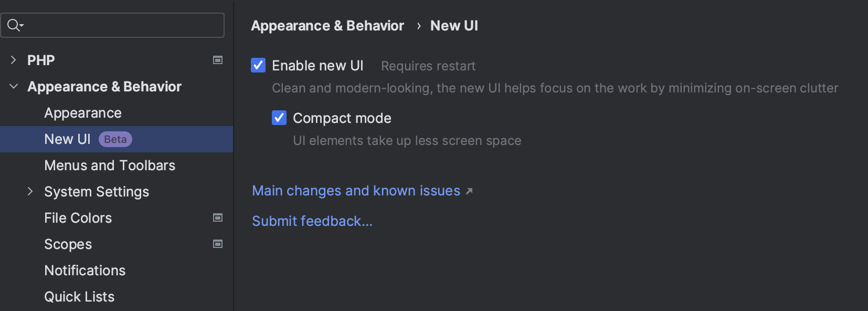This screenshot has height=311, width=868.
Task: Collapse the Appearance & Behavior section
Action: [x=14, y=86]
